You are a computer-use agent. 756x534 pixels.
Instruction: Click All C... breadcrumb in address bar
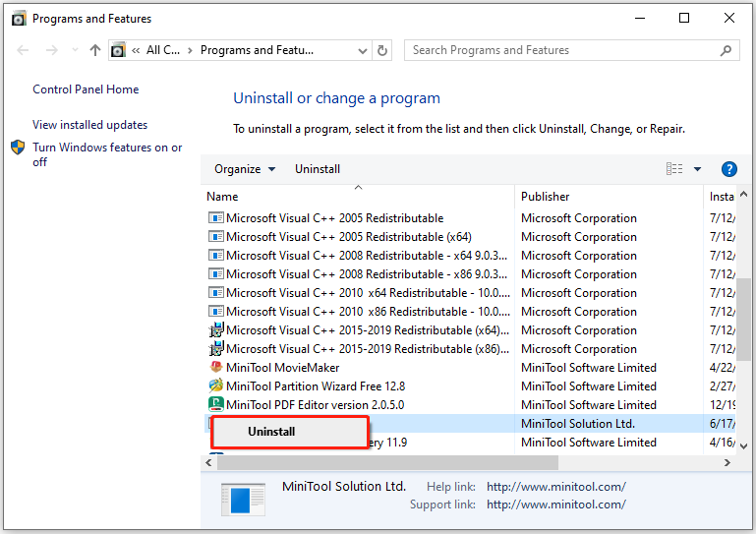[163, 50]
